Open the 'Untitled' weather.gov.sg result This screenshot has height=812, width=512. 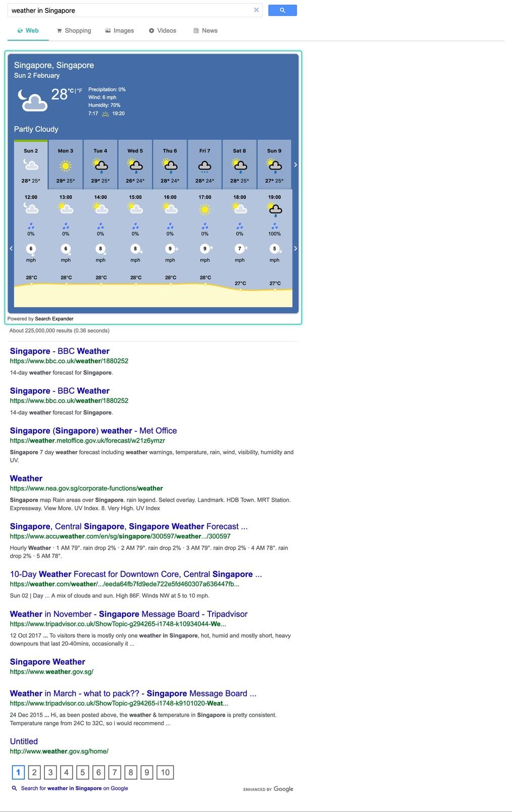[x=24, y=741]
